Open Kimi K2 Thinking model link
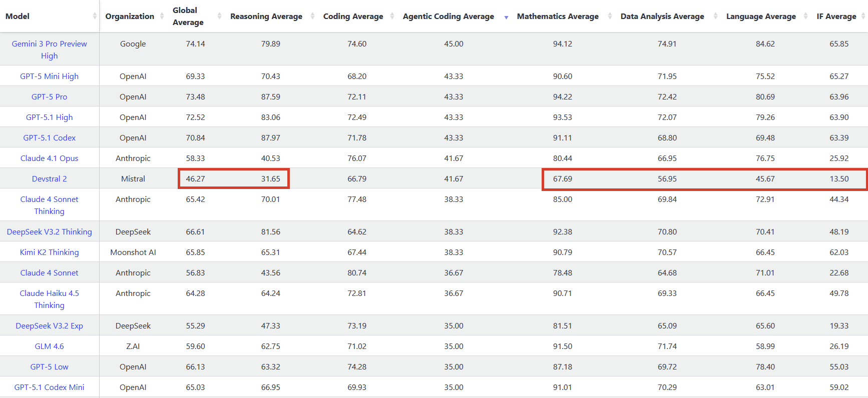Image resolution: width=868 pixels, height=398 pixels. pyautogui.click(x=50, y=252)
